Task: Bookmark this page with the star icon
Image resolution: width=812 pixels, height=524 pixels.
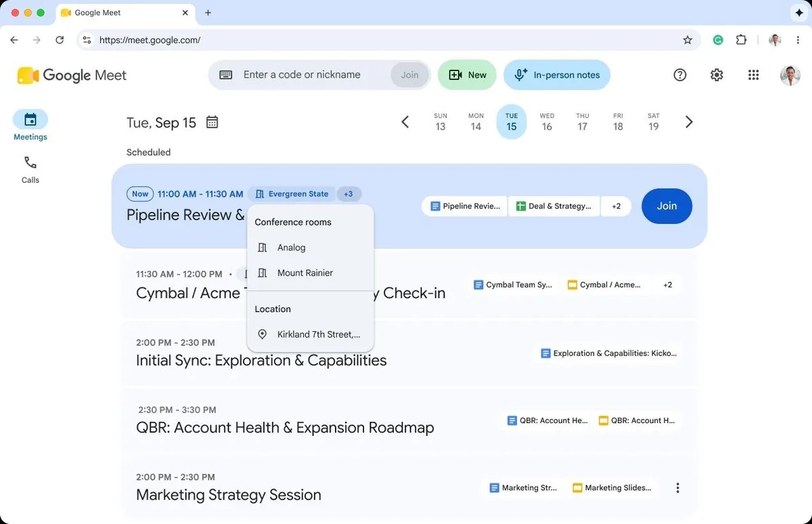Action: tap(687, 40)
